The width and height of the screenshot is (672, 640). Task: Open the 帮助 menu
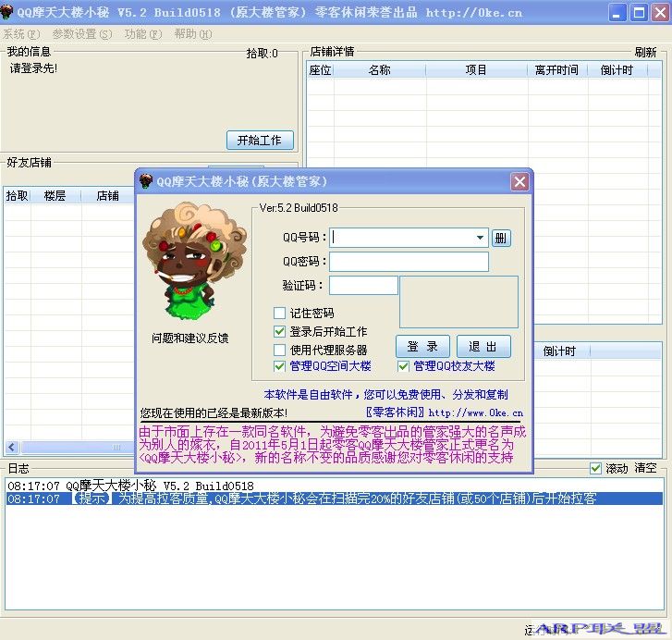193,34
